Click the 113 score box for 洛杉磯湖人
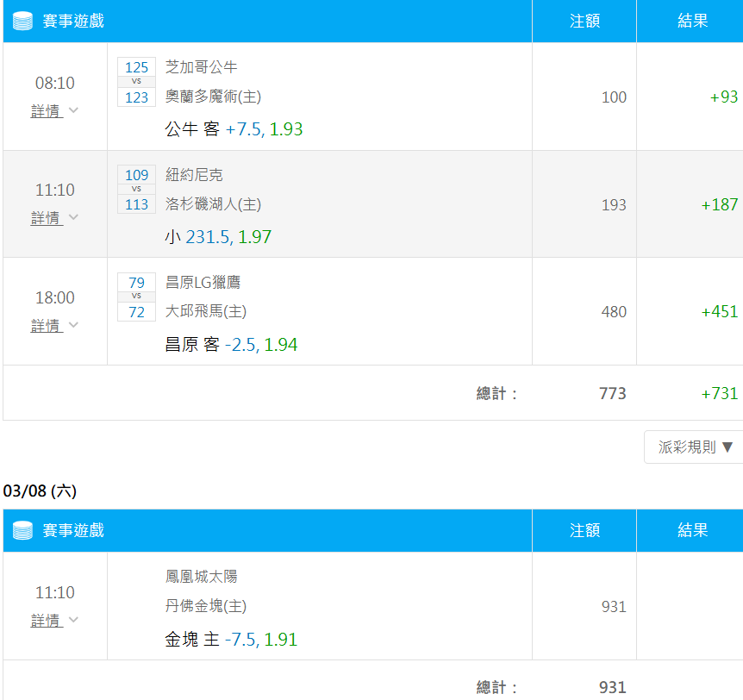The height and width of the screenshot is (700, 743). (x=136, y=204)
